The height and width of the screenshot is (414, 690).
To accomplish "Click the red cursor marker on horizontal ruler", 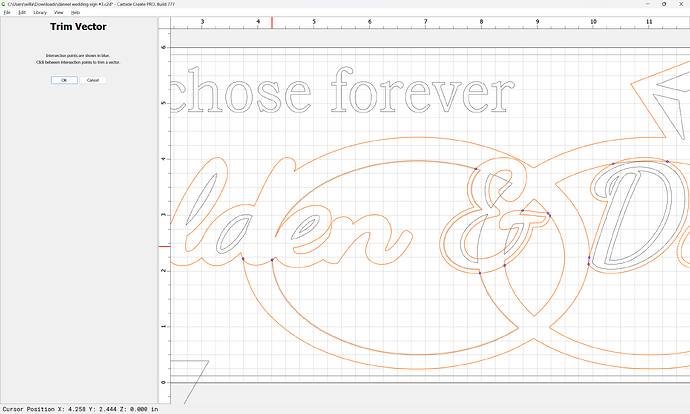I will [x=272, y=23].
